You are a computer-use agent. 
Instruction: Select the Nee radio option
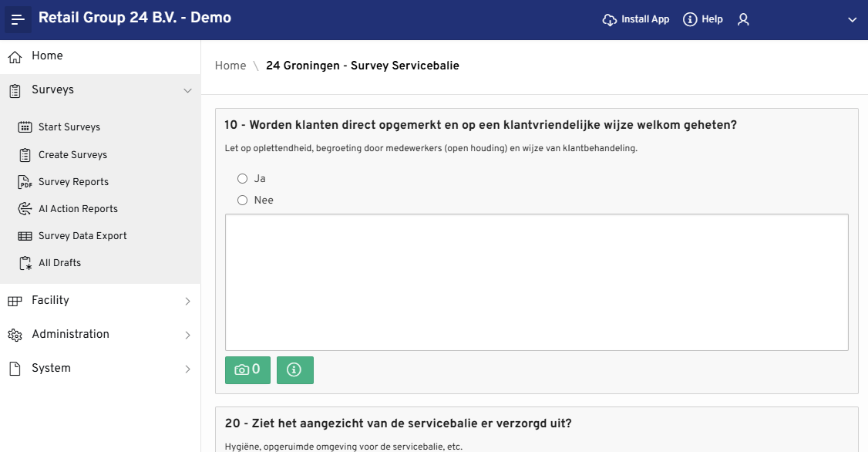(x=243, y=201)
